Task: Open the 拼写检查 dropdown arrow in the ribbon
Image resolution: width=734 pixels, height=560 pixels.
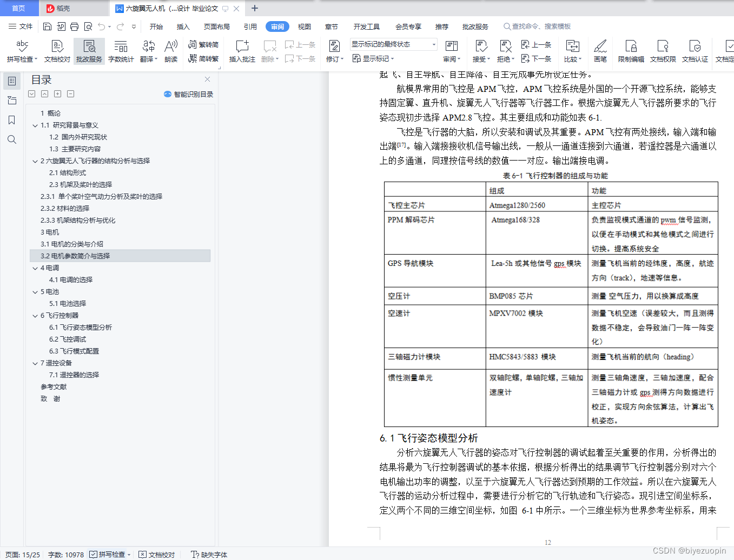Action: point(36,59)
